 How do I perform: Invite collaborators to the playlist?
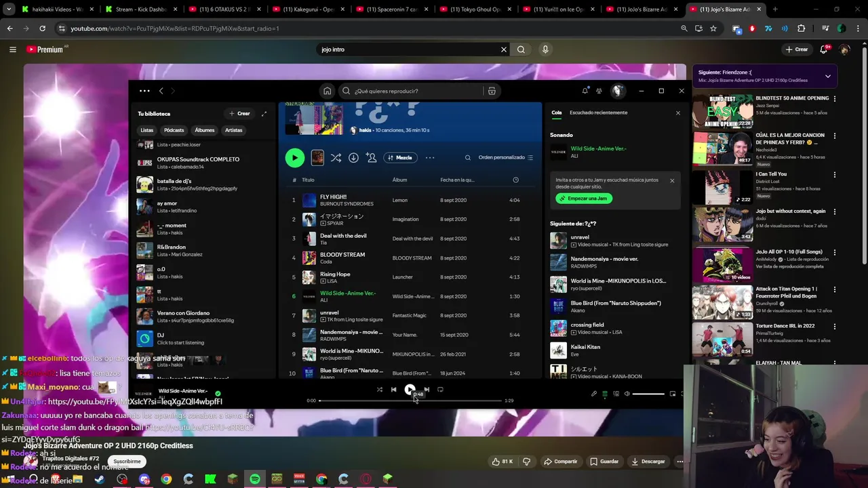371,157
